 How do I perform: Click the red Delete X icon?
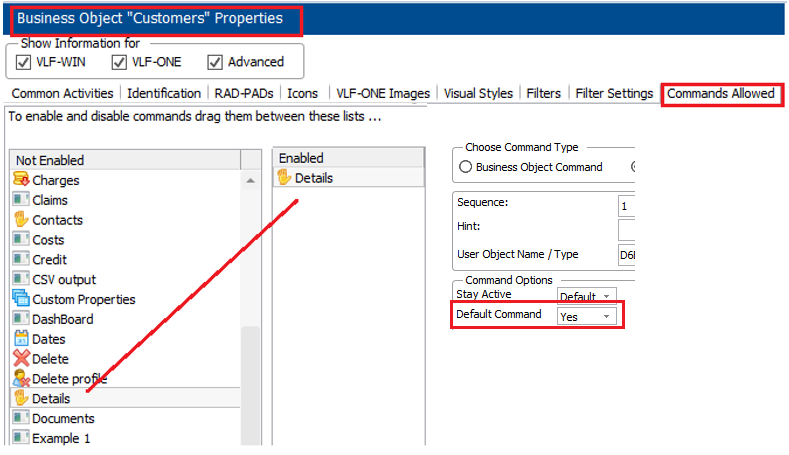[20, 359]
